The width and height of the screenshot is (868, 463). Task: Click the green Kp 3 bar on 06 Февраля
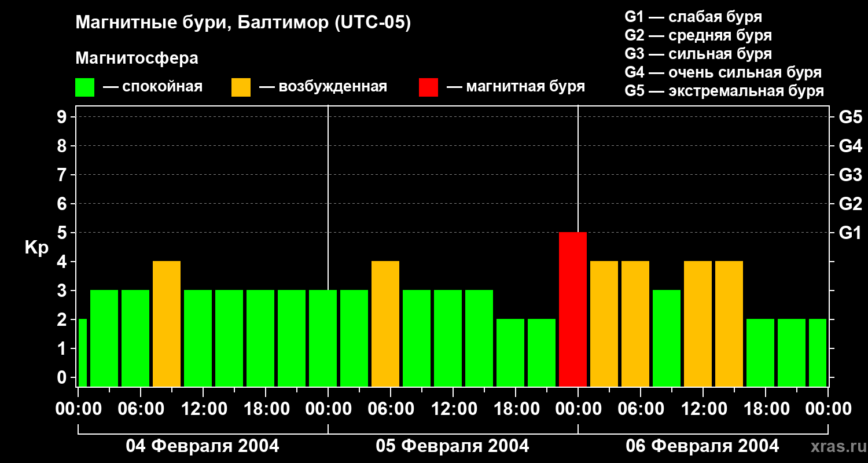click(667, 338)
